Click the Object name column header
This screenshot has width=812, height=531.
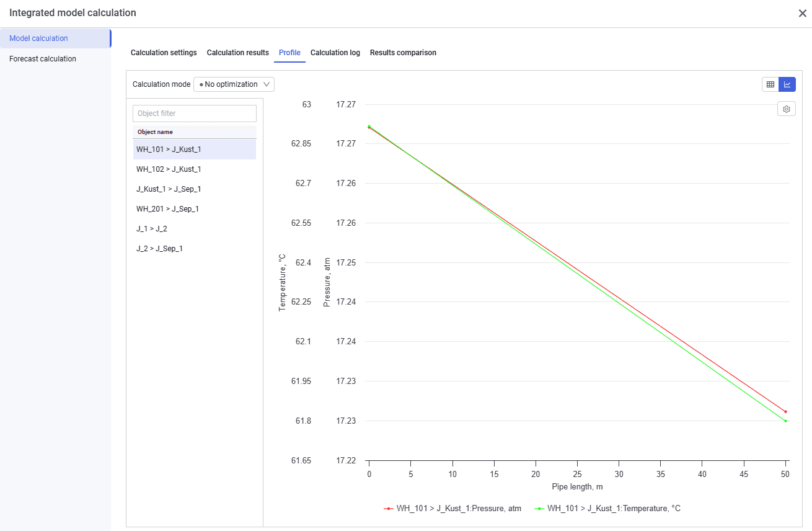[x=195, y=132]
